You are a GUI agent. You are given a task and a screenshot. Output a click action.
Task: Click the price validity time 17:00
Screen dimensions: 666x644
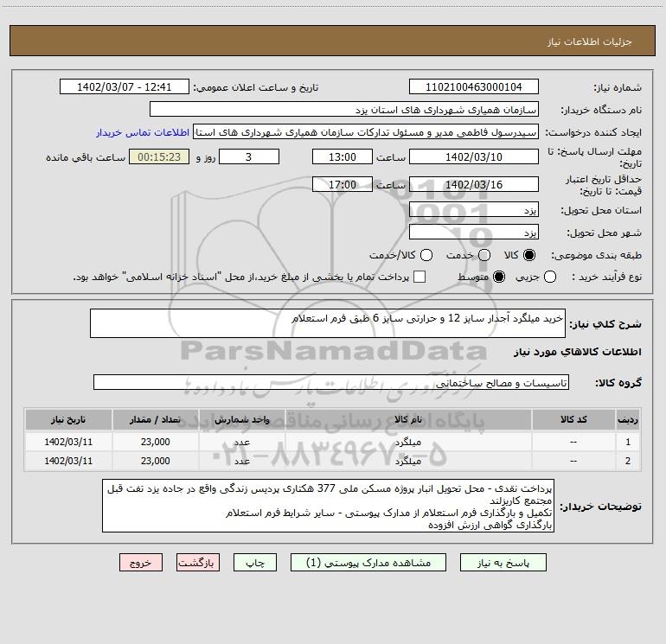click(343, 184)
